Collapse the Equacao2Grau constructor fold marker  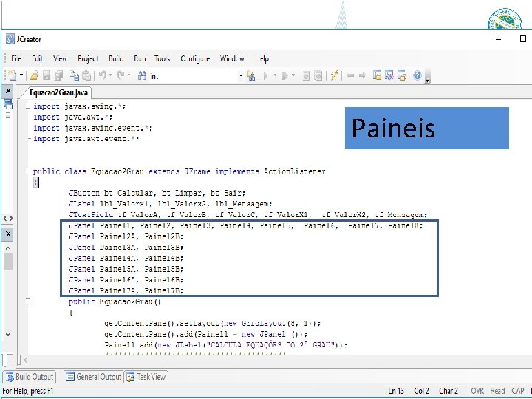[28, 301]
